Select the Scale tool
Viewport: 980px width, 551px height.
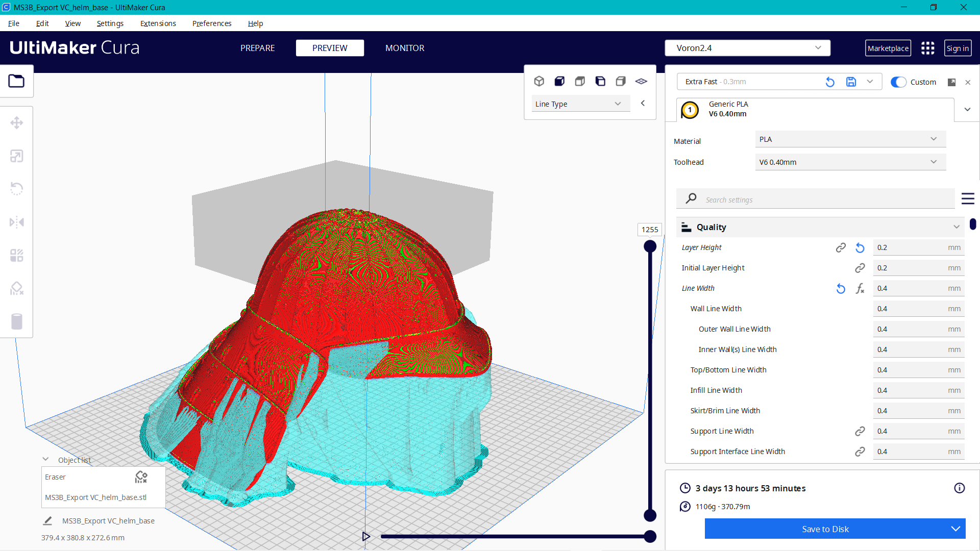click(x=17, y=156)
